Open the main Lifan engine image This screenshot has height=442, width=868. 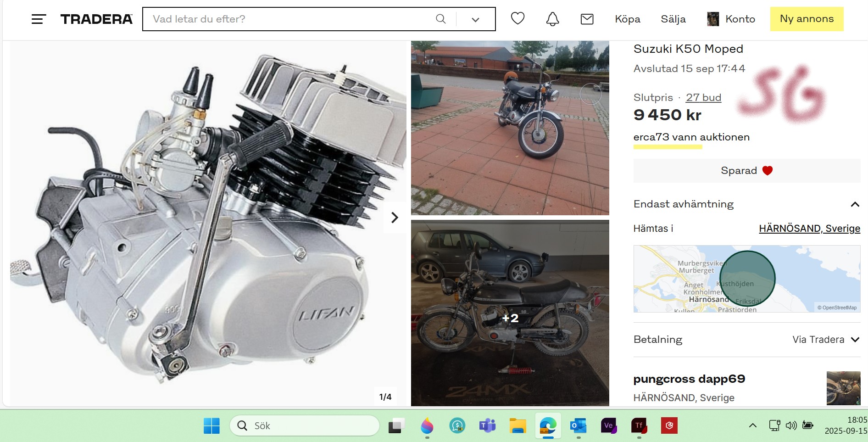tap(208, 223)
